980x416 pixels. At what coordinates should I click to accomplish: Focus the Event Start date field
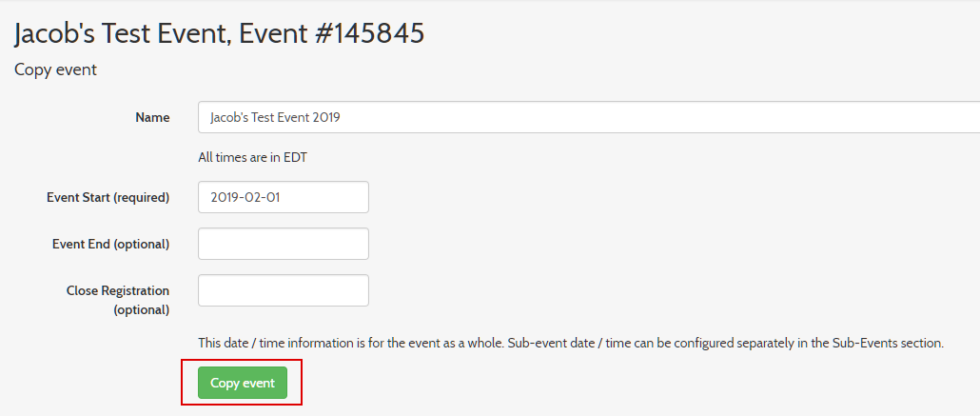pos(283,197)
